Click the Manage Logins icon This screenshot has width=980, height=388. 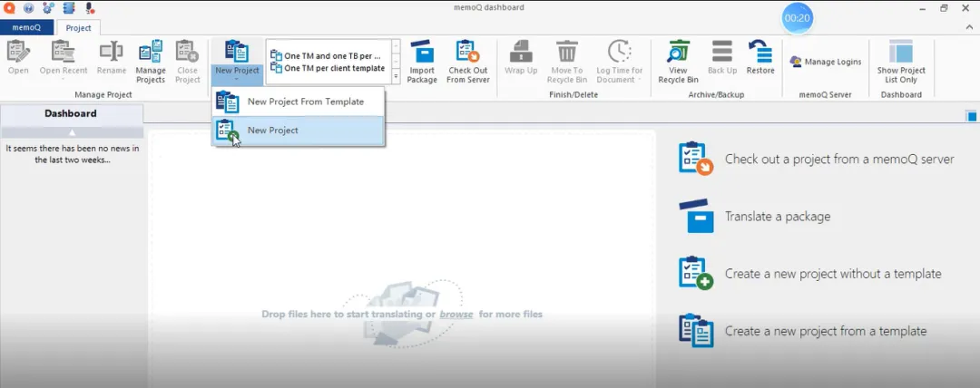click(x=825, y=62)
